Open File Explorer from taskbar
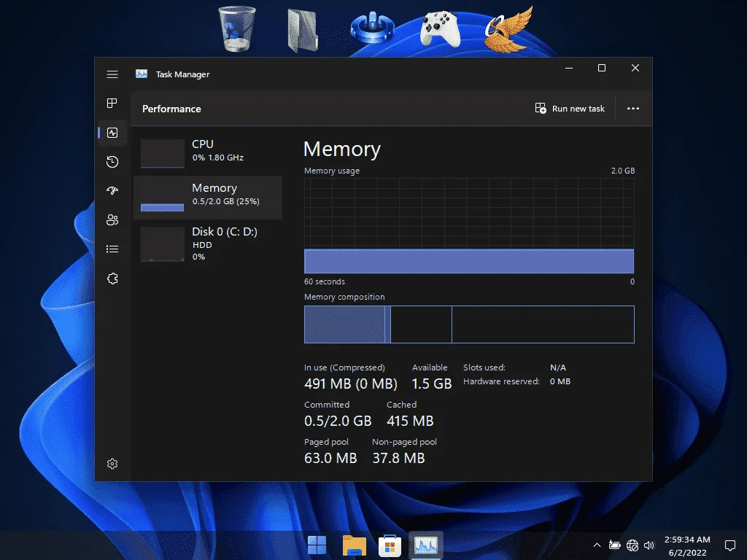Viewport: 747px width, 560px height. click(354, 545)
